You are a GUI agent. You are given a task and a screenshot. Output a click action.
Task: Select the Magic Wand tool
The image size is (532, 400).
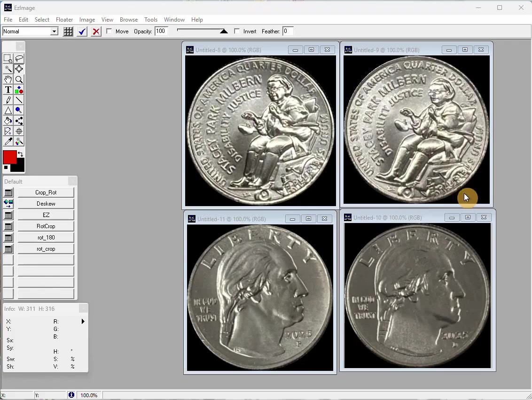pyautogui.click(x=8, y=69)
